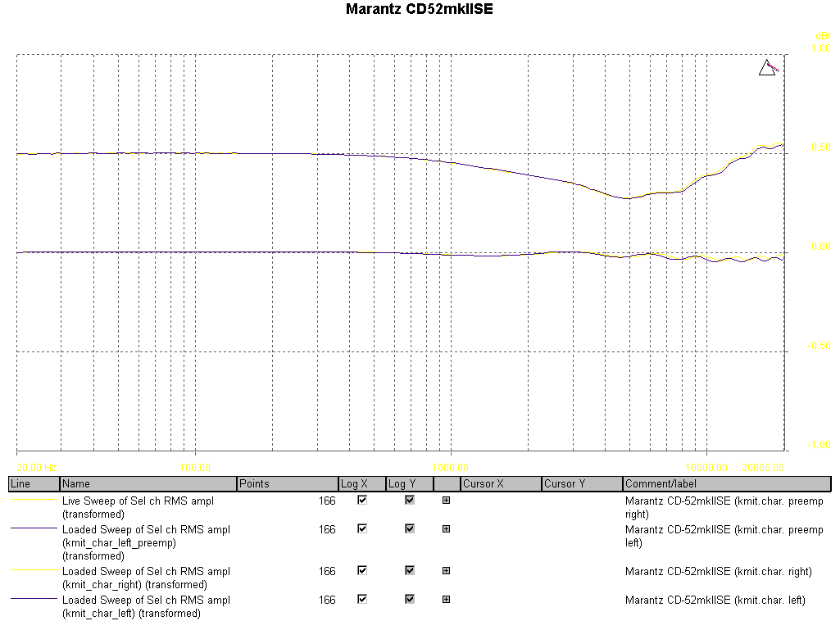Viewport: 840px width, 630px height.
Task: Click the 0.50 Y-axis label
Action: pyautogui.click(x=820, y=147)
